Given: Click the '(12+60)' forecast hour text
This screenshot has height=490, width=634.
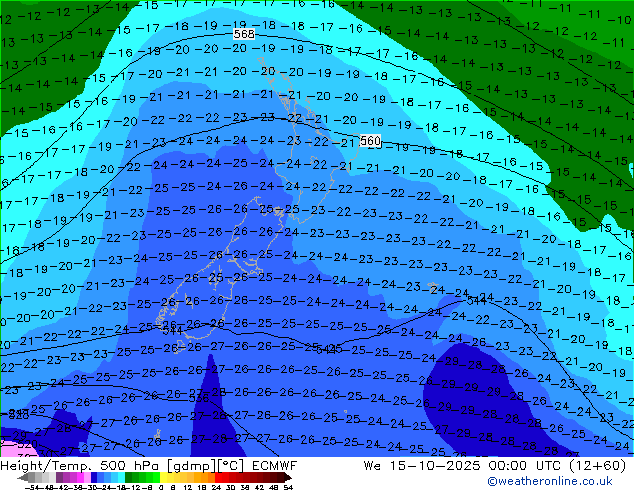Looking at the screenshot, I should [x=598, y=466].
